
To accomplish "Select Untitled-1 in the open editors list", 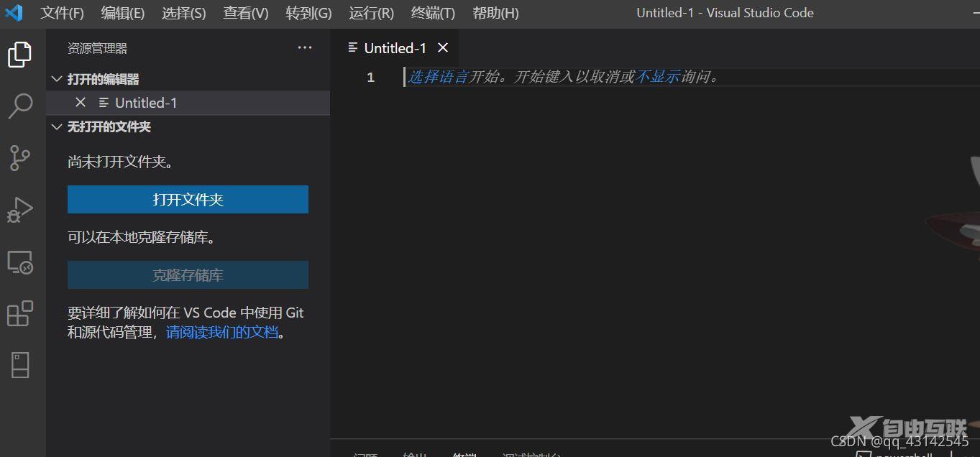I will tap(188, 103).
